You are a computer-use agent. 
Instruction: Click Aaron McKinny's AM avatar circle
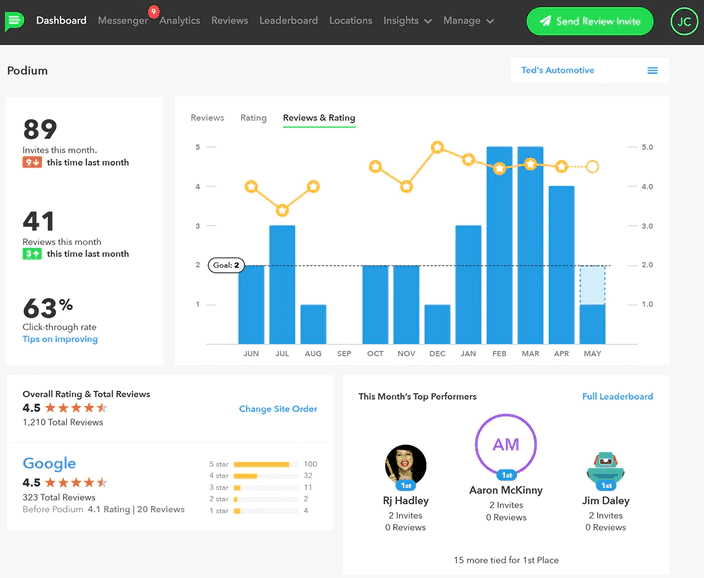[x=506, y=444]
